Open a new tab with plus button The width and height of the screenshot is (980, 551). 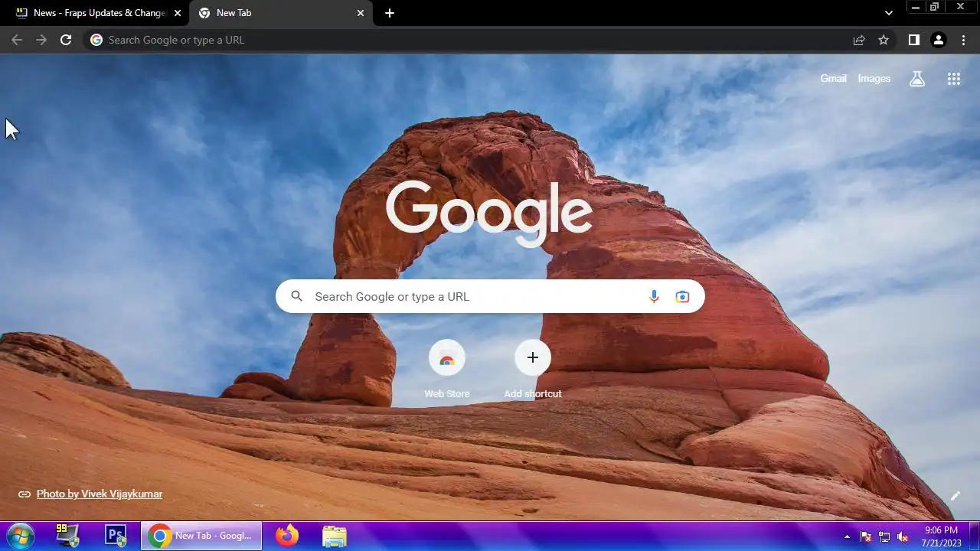pos(390,13)
